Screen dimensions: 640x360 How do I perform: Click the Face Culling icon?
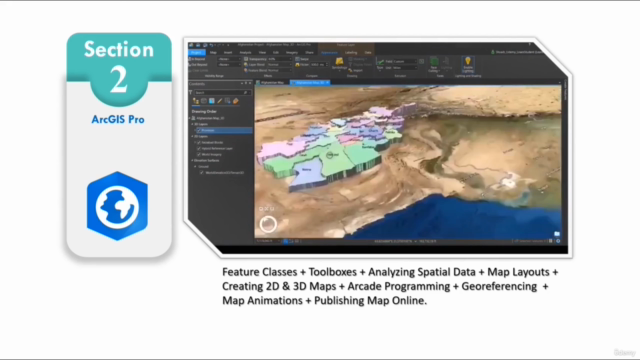coord(434,61)
